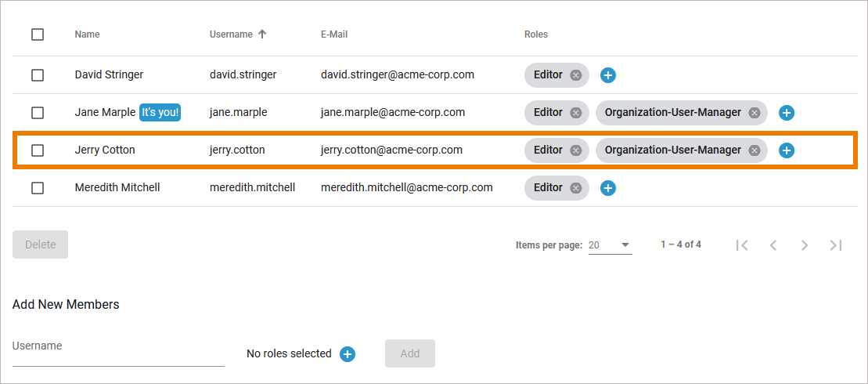Go to the next page

[x=805, y=245]
